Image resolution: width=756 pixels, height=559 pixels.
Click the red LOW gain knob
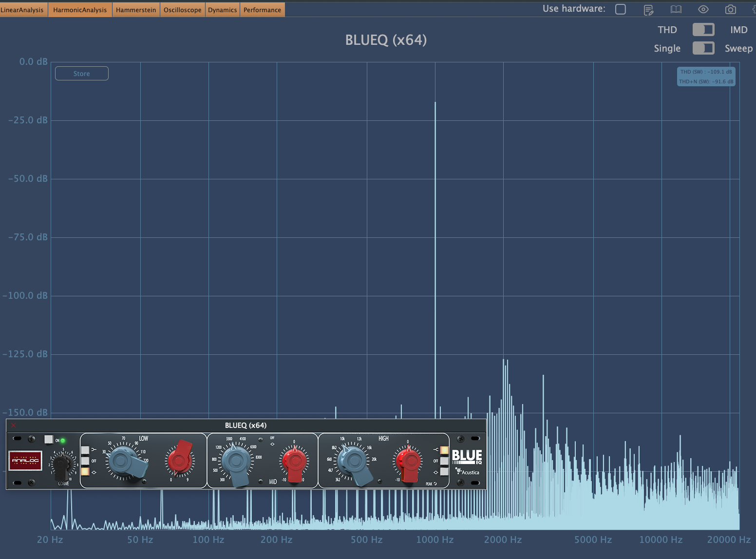pyautogui.click(x=180, y=459)
